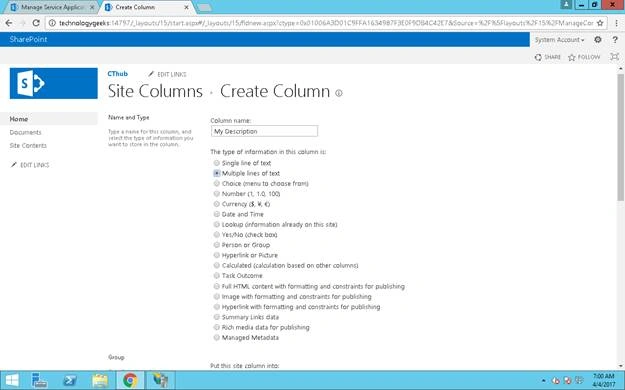
Task: Open File Explorer from taskbar
Action: pos(100,380)
